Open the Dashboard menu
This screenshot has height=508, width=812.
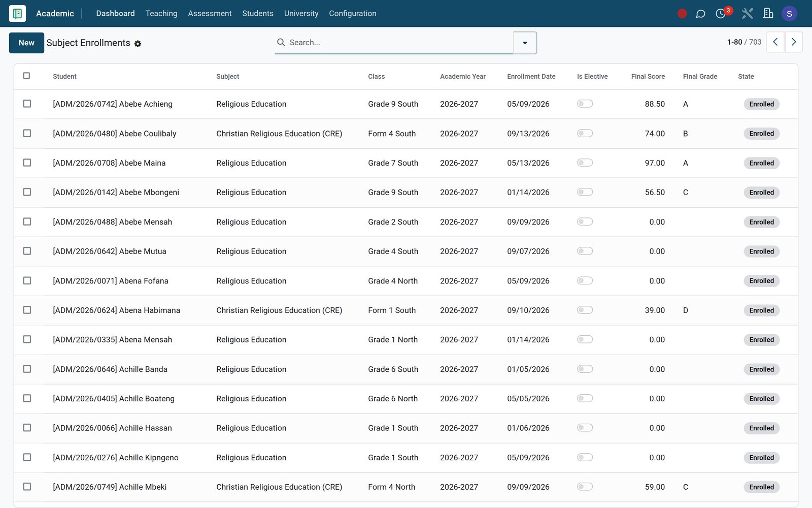(116, 13)
